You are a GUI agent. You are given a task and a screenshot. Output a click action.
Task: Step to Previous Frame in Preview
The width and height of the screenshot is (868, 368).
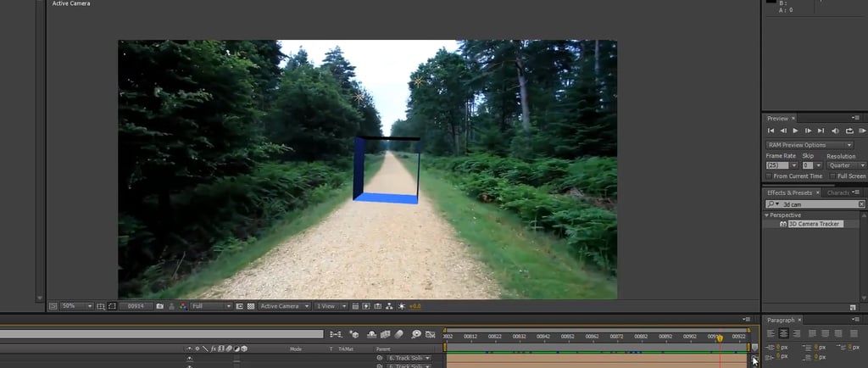(x=783, y=131)
